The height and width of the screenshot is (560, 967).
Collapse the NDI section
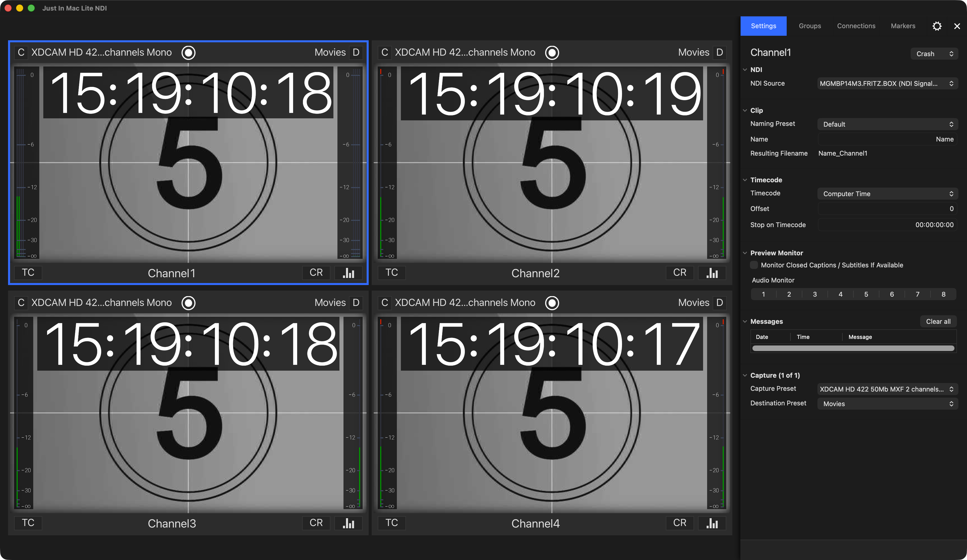pyautogui.click(x=745, y=70)
